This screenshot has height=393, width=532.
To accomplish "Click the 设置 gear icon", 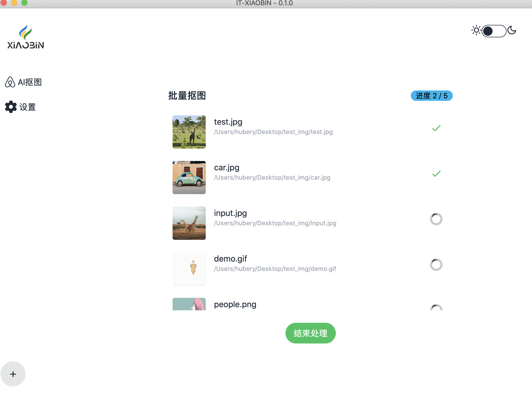I will (x=11, y=107).
